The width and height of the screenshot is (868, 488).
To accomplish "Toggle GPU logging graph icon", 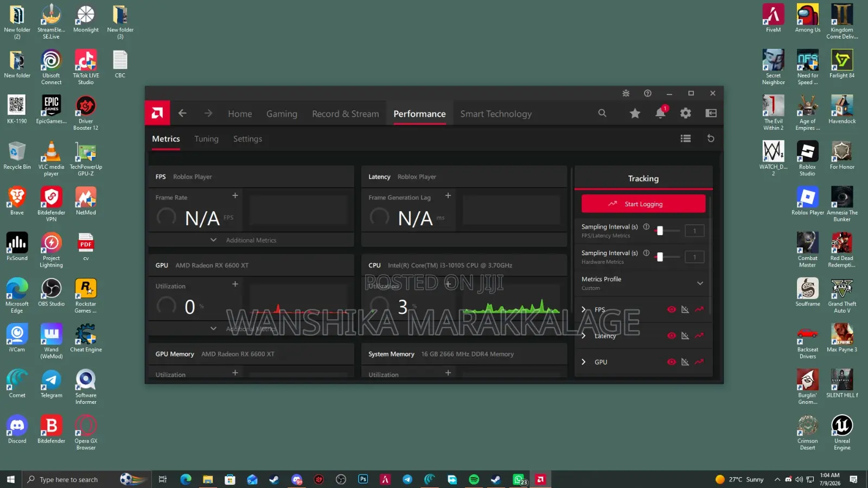I will coord(699,362).
